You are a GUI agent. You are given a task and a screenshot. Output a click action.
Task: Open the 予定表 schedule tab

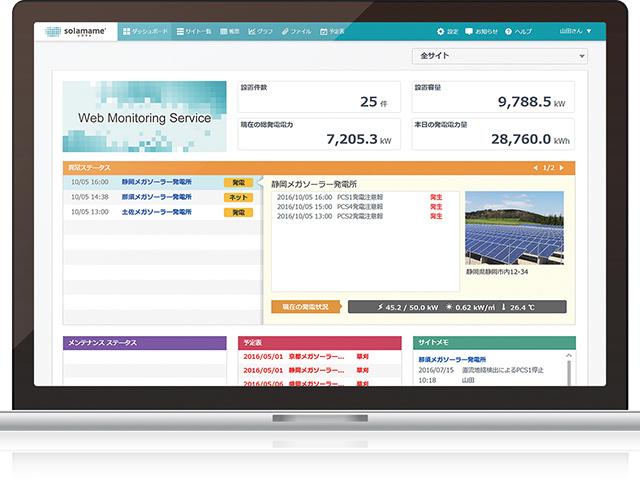pyautogui.click(x=332, y=31)
